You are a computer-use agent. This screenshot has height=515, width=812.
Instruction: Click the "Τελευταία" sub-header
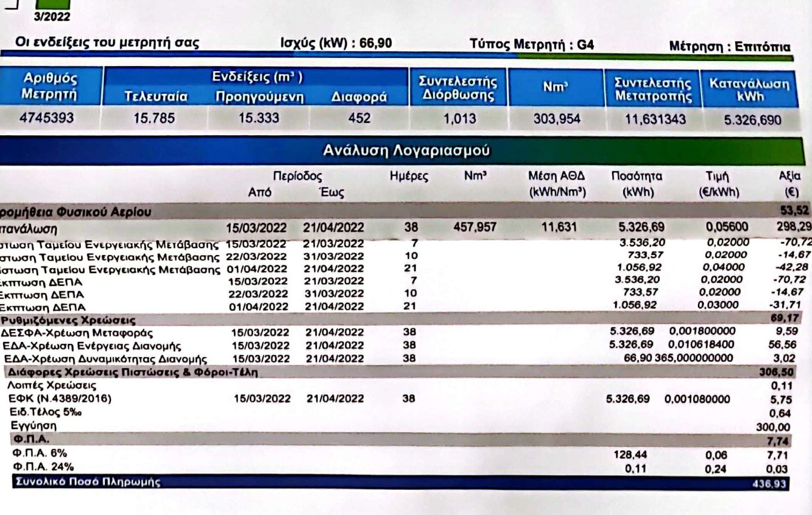156,96
